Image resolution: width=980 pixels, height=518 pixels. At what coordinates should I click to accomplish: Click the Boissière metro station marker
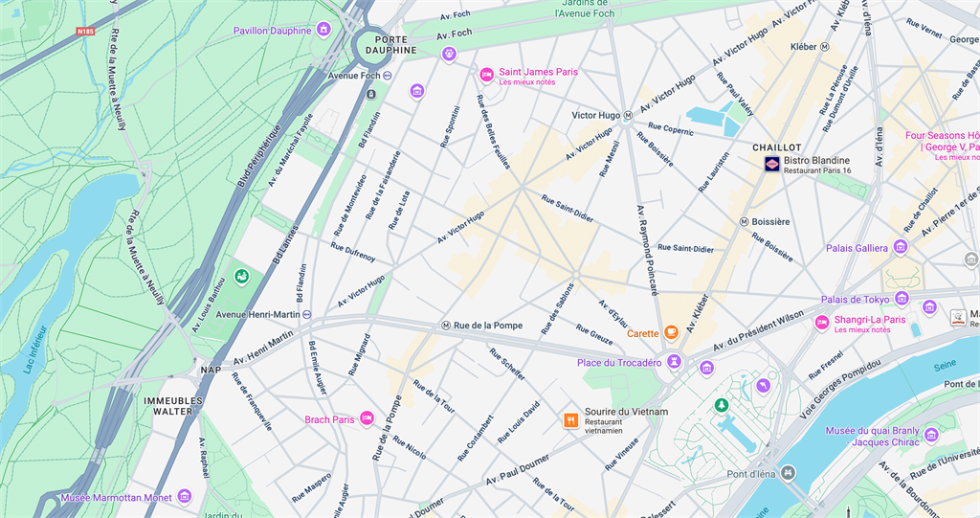pyautogui.click(x=745, y=221)
